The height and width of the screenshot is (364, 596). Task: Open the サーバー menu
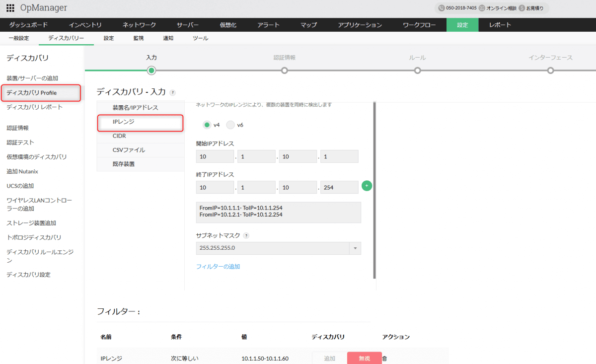coord(188,25)
